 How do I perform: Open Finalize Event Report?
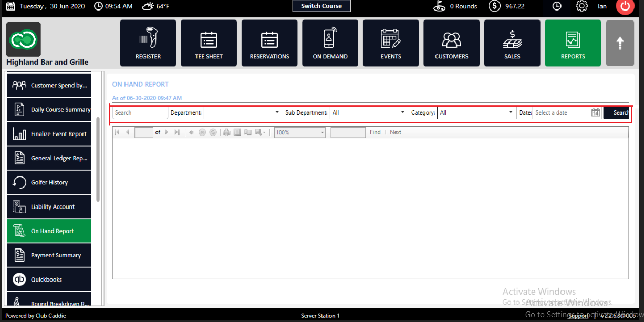[49, 134]
